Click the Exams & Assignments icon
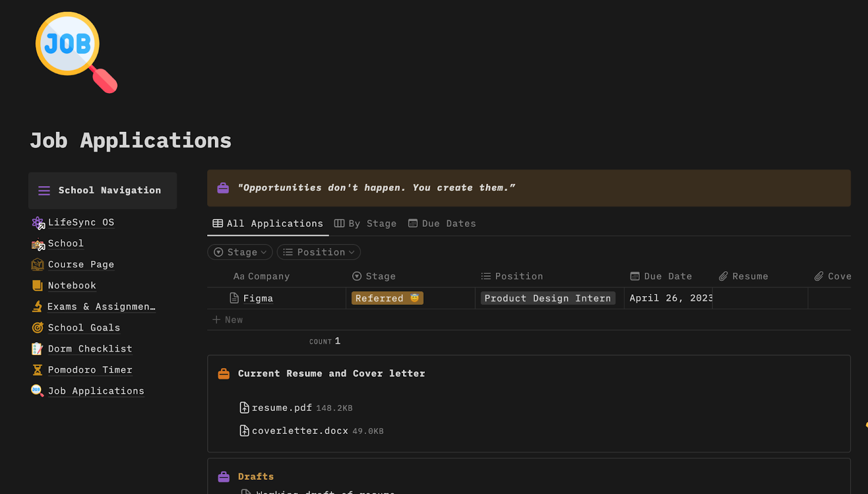868x494 pixels. tap(37, 306)
